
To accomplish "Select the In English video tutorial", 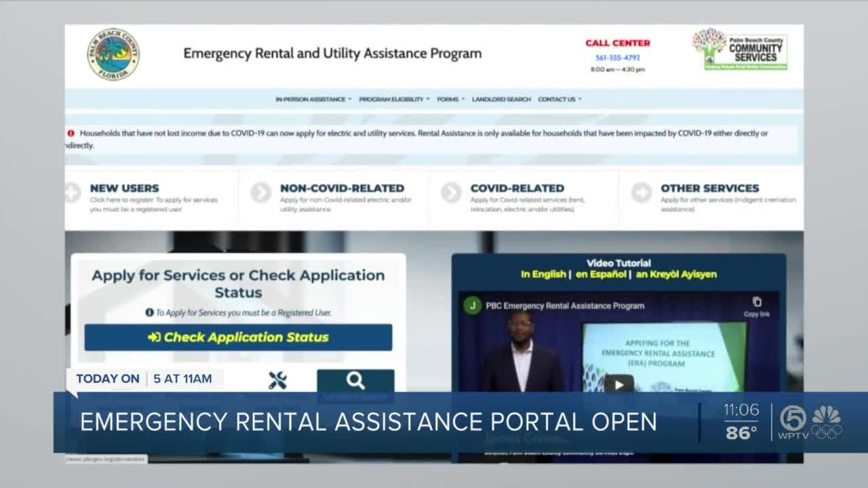I will click(x=543, y=274).
